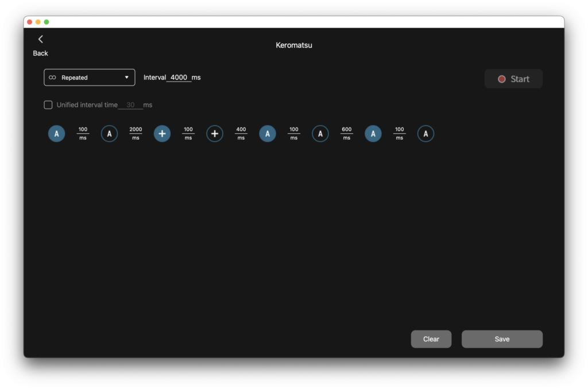Change the 600 ms delay value
Image resolution: width=588 pixels, height=389 pixels.
point(347,130)
